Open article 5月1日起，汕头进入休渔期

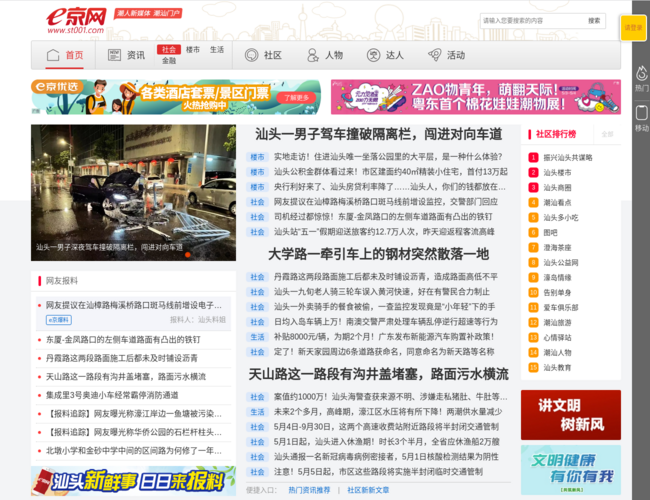tap(386, 442)
